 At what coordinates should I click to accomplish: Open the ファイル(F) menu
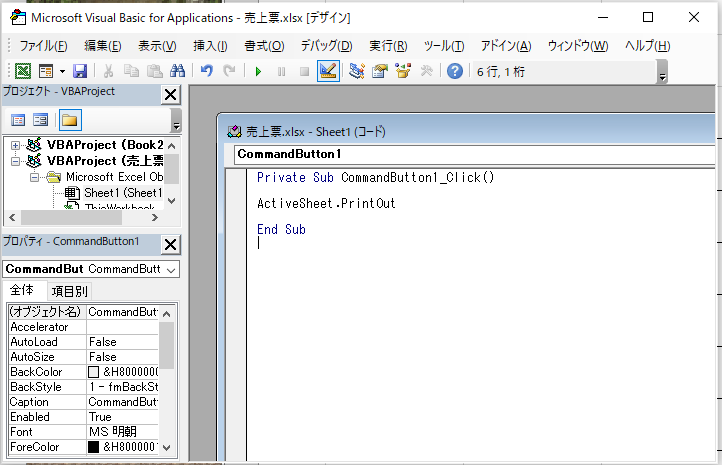[43, 46]
